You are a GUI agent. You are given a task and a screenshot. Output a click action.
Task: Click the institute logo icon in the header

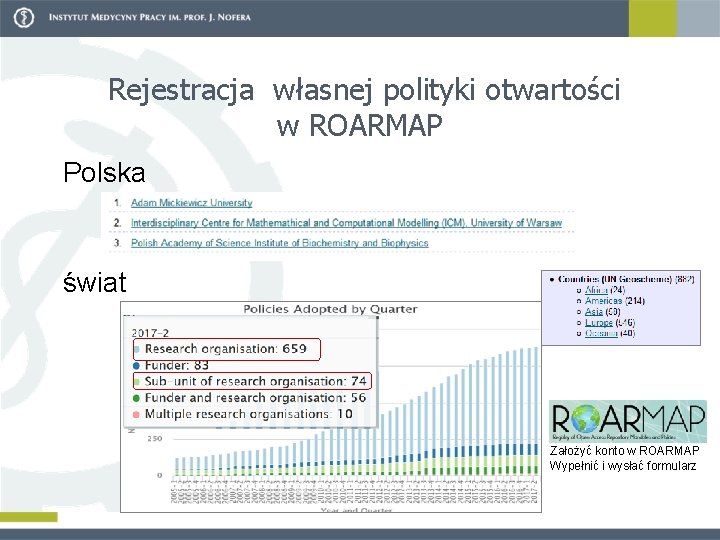point(24,18)
